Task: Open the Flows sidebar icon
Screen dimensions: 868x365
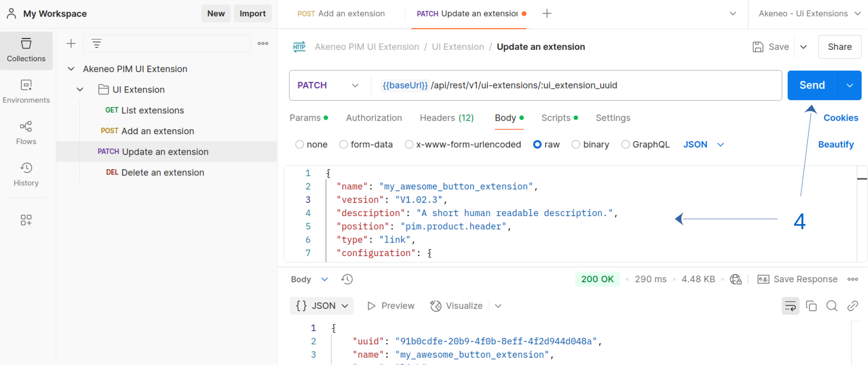Action: [x=26, y=133]
